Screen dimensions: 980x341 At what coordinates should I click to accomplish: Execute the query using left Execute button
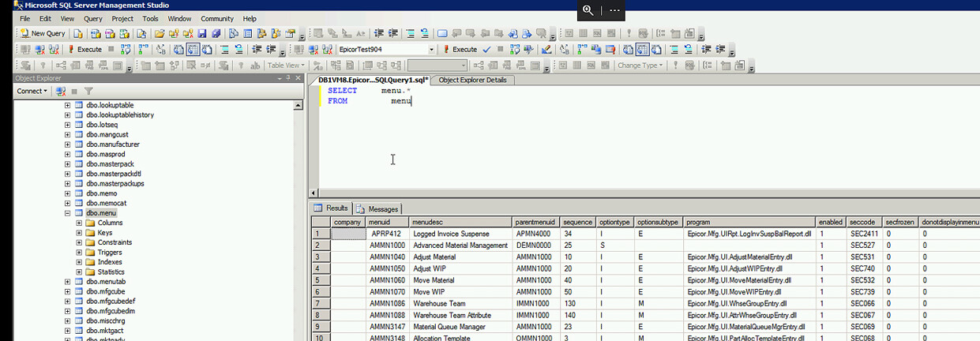(83, 49)
